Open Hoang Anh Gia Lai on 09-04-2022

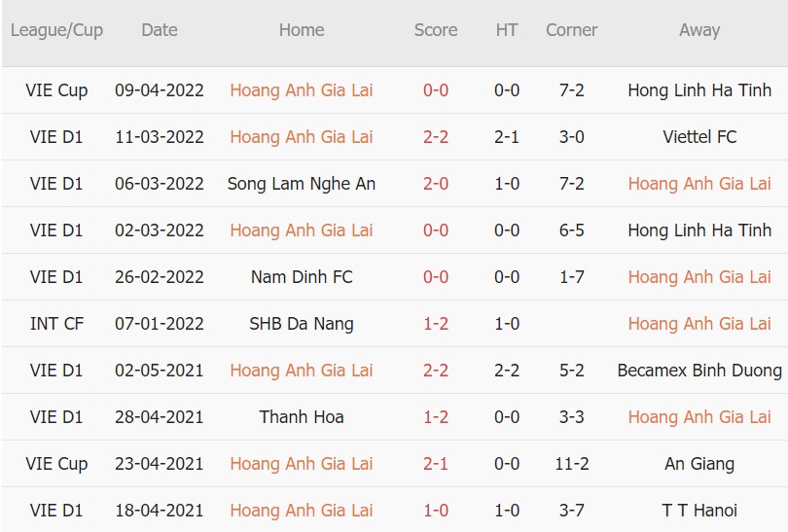302,90
